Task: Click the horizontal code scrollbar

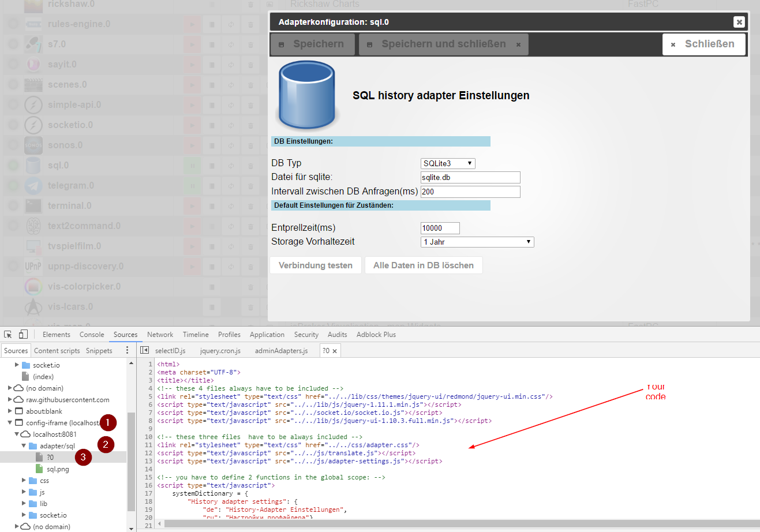Action: [x=462, y=523]
